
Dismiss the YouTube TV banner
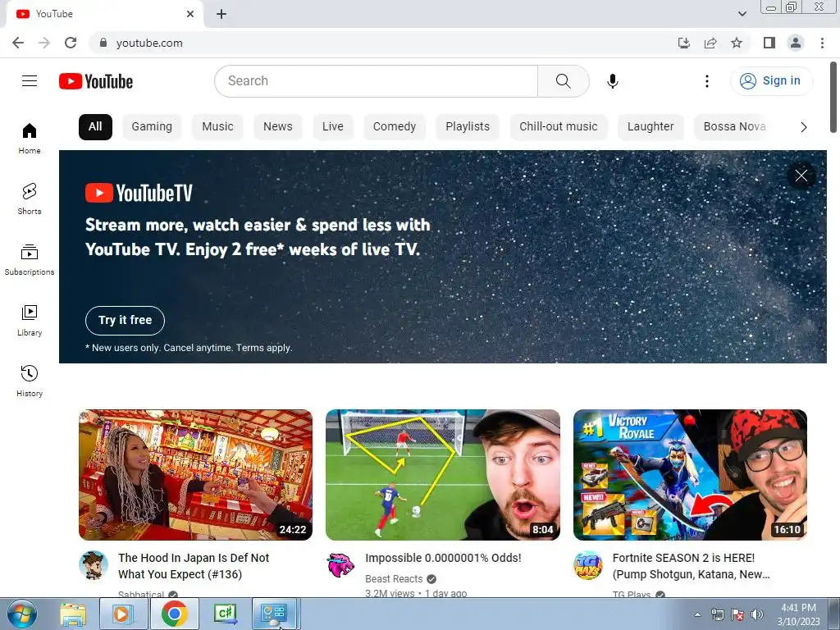(801, 176)
